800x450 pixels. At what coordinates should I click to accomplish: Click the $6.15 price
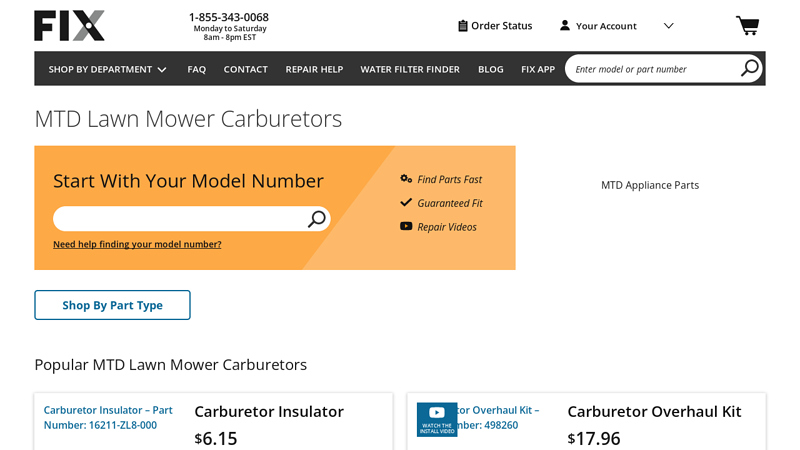tap(216, 438)
